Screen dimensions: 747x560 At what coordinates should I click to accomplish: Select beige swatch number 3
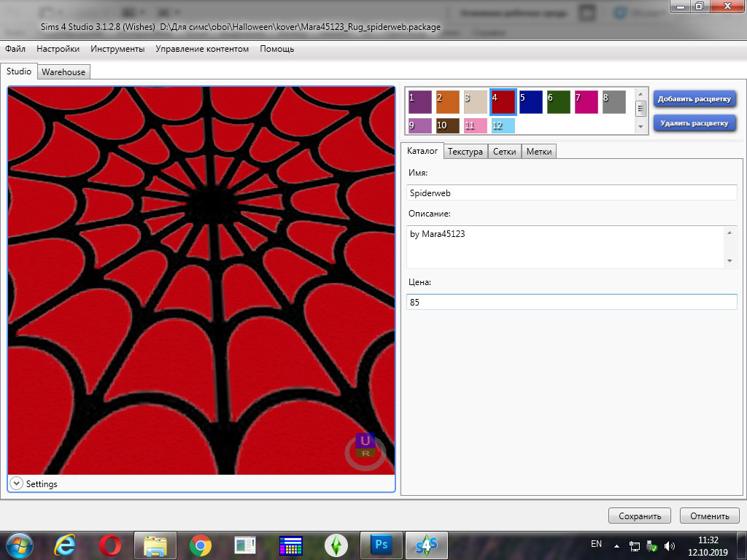[x=476, y=102]
